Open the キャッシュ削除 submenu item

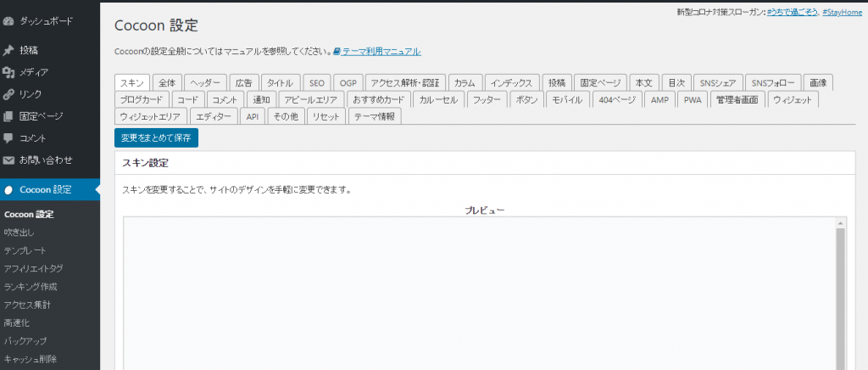(x=31, y=359)
